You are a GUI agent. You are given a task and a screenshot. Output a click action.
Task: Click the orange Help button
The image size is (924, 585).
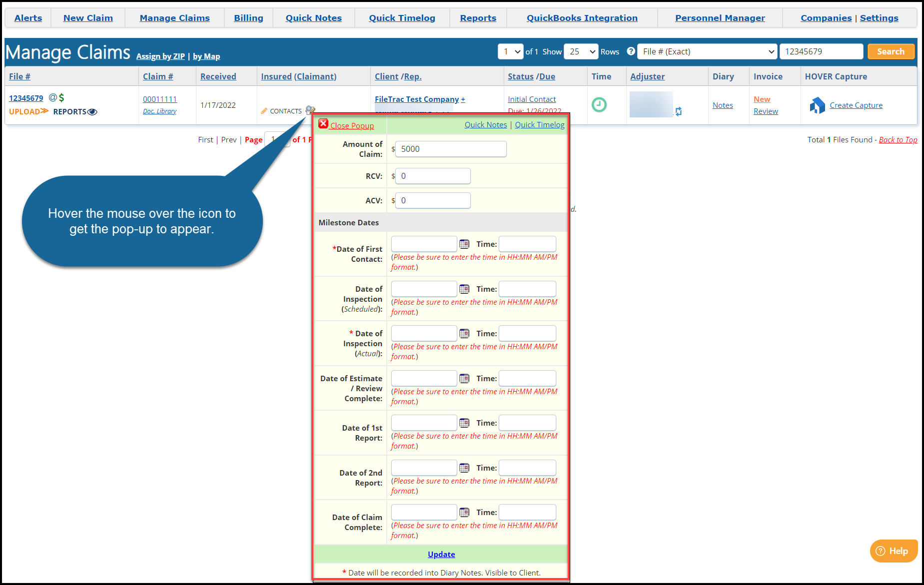(x=894, y=551)
